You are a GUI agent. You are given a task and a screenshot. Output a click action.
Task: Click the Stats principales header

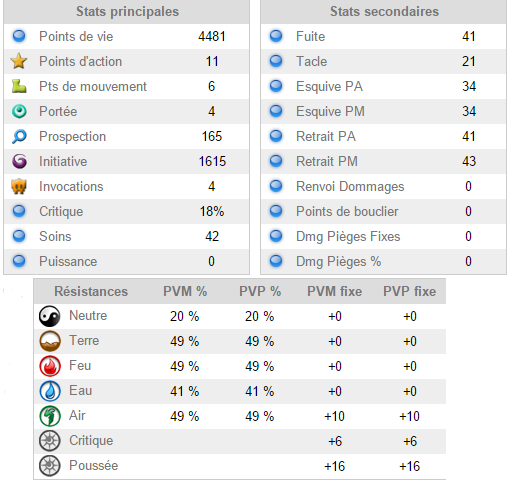[x=127, y=12]
